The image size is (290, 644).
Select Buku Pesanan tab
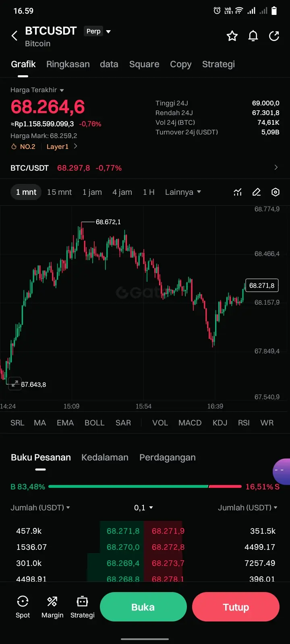tap(41, 458)
